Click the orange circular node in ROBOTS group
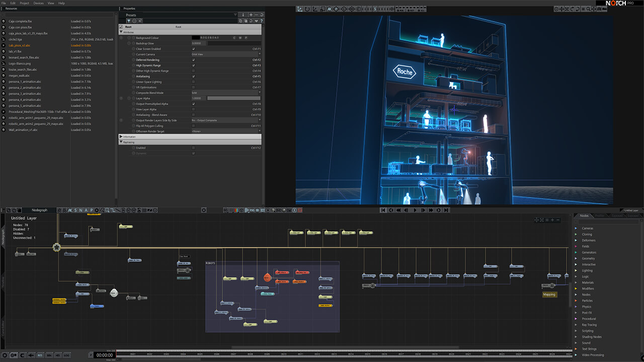 click(x=267, y=278)
